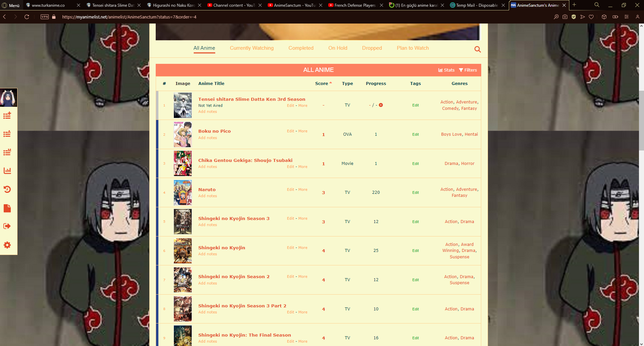Open a new browser tab with plus
Image resolution: width=644 pixels, height=346 pixels.
(574, 5)
